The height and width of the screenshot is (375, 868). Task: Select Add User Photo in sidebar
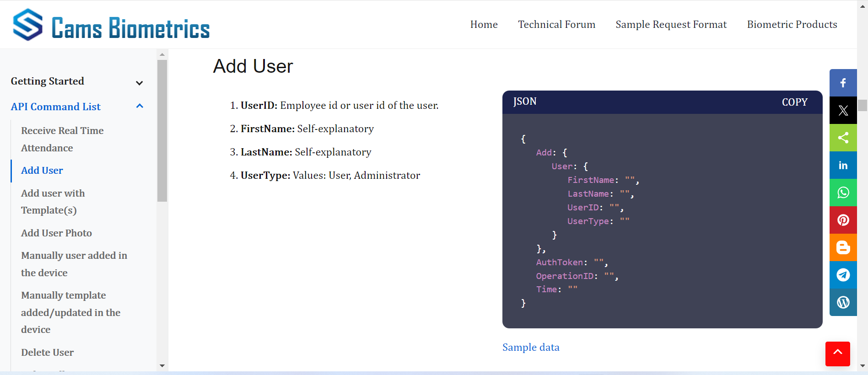click(x=56, y=233)
